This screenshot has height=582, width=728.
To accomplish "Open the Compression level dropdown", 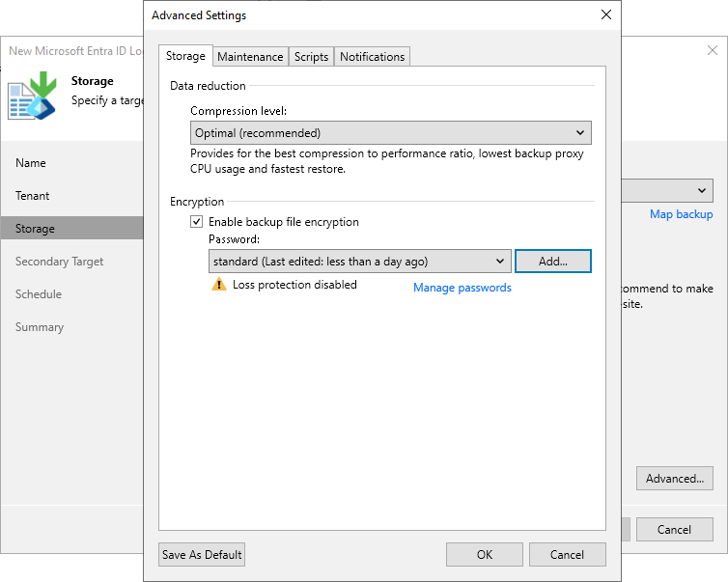I will (x=390, y=133).
